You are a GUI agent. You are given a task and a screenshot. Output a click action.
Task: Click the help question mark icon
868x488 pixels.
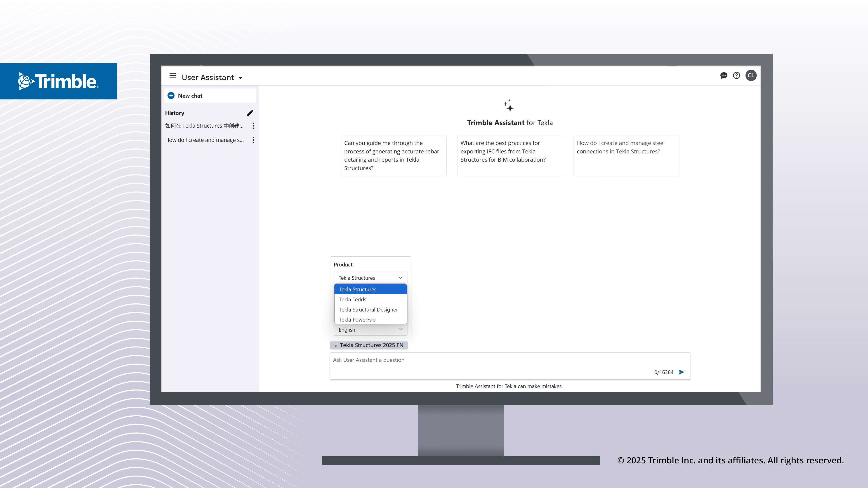tap(736, 75)
